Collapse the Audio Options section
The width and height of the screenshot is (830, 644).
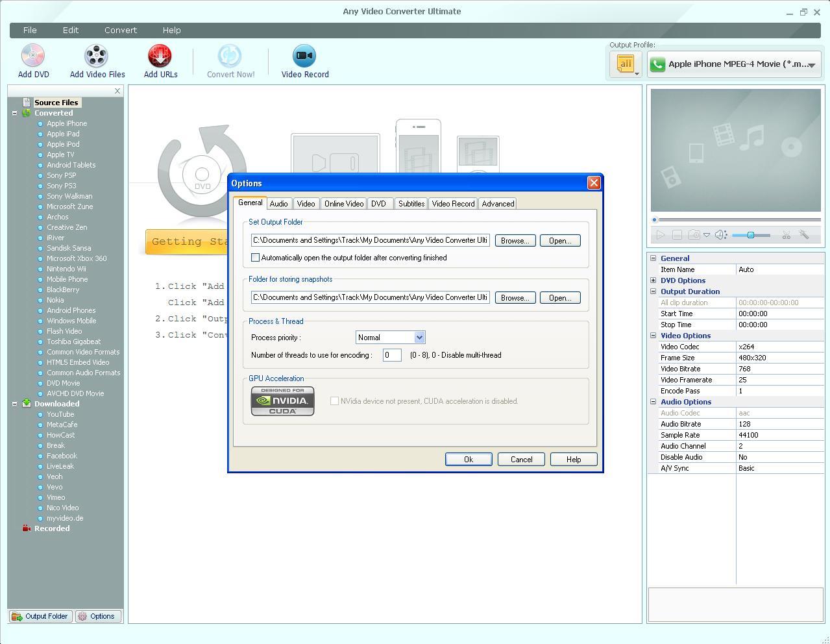653,402
